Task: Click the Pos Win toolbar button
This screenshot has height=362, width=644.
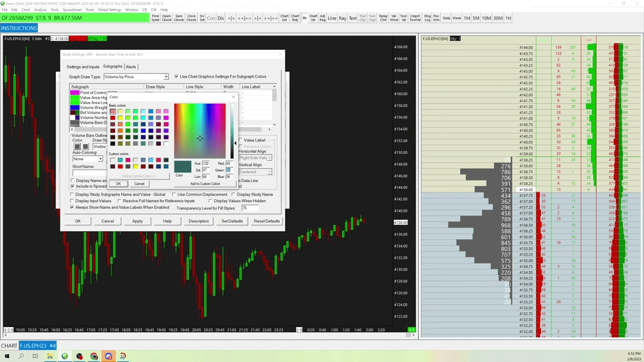Action: click(x=436, y=18)
